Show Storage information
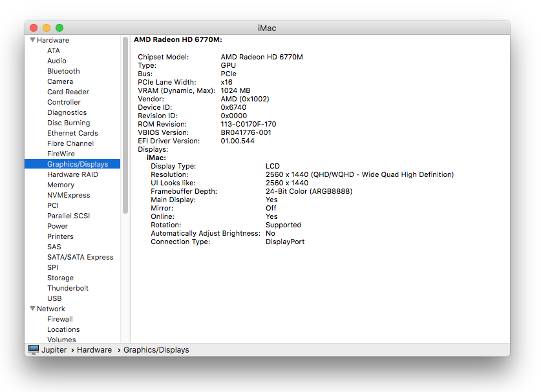 [60, 278]
